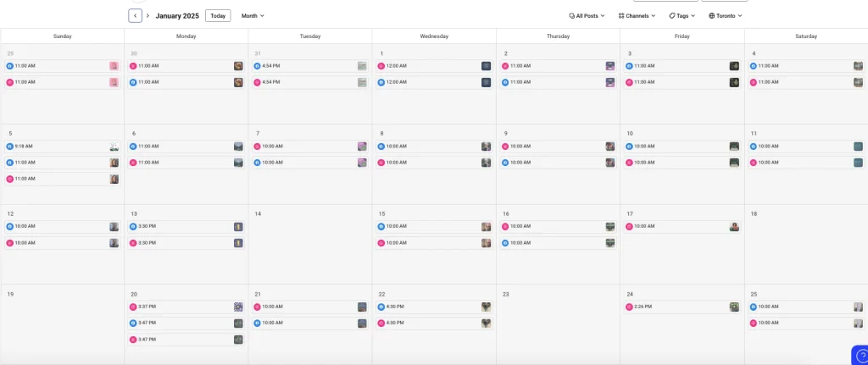Click the pink icon on the Jan 17 post
868x365 pixels.
click(x=629, y=226)
